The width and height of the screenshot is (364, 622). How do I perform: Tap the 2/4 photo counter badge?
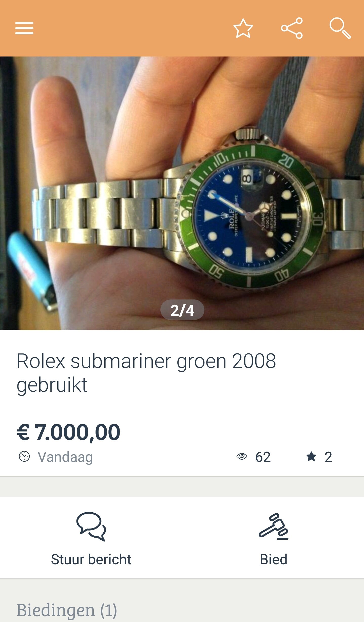(x=182, y=310)
